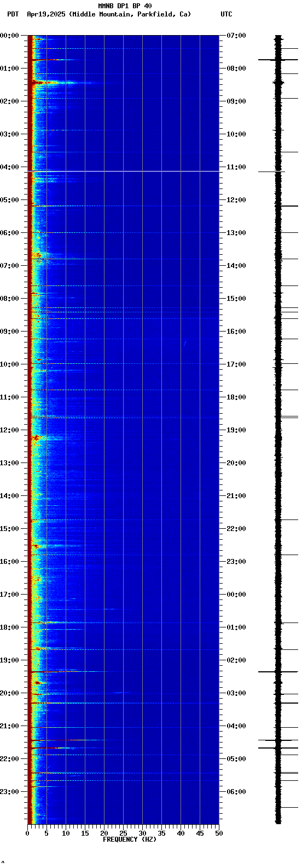The height and width of the screenshot is (868, 302).
Task: Click the UTC time label 11:00
Action: 236,167
